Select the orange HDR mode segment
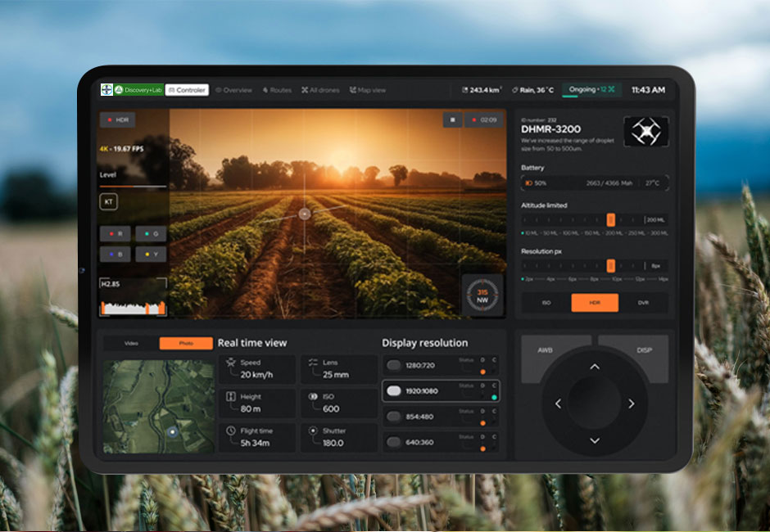 (595, 303)
